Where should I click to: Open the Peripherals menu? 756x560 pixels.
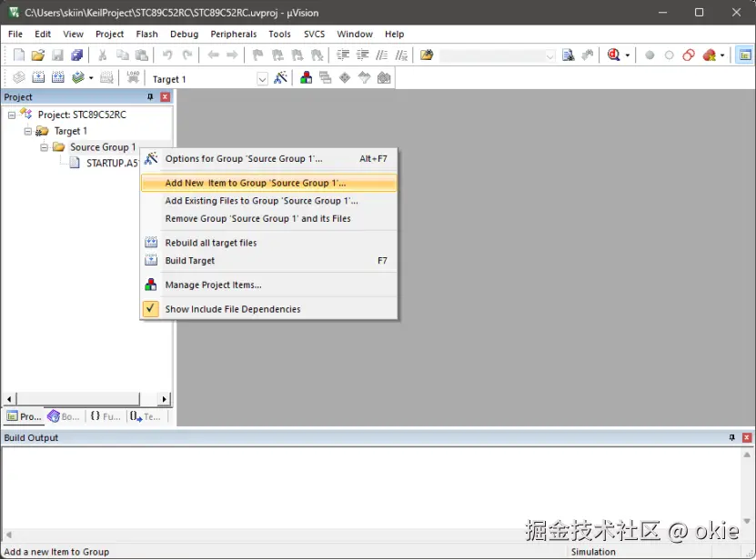[234, 35]
